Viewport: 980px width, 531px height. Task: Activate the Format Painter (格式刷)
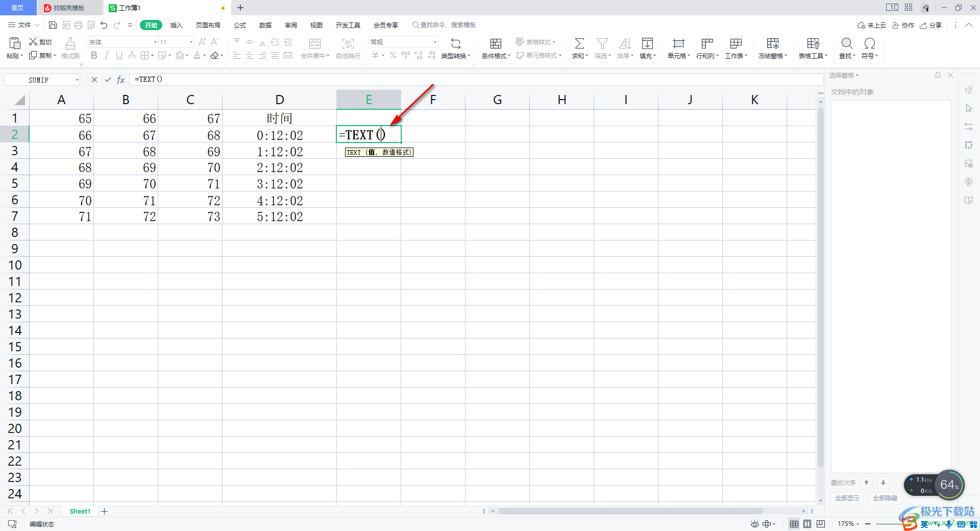pos(70,48)
